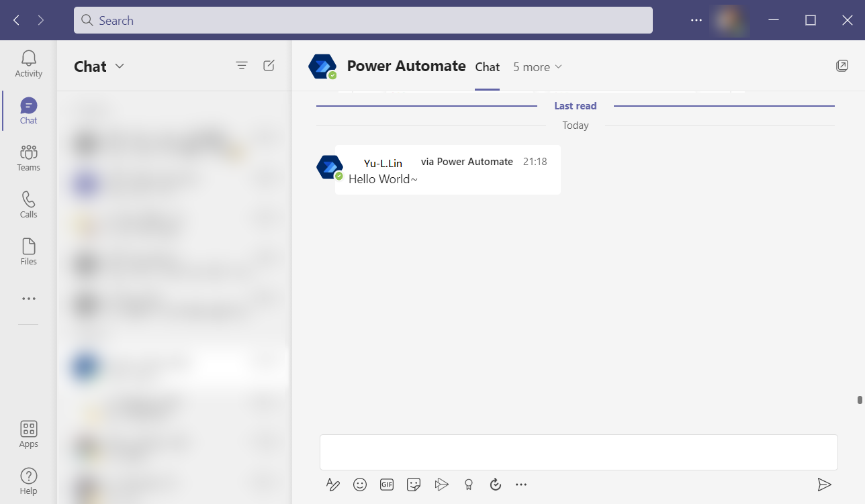Start a new chat with compose icon

coord(269,66)
